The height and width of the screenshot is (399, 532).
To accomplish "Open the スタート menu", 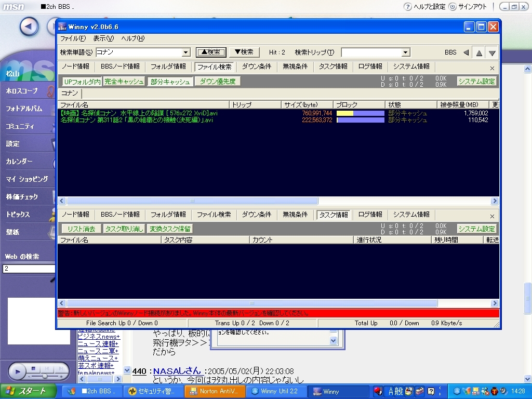I will [x=28, y=391].
